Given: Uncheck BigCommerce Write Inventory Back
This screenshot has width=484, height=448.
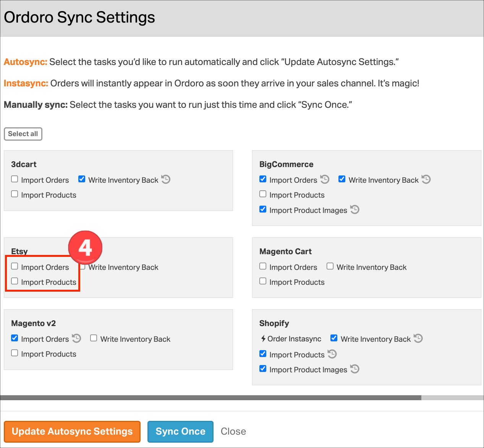Looking at the screenshot, I should pos(342,179).
